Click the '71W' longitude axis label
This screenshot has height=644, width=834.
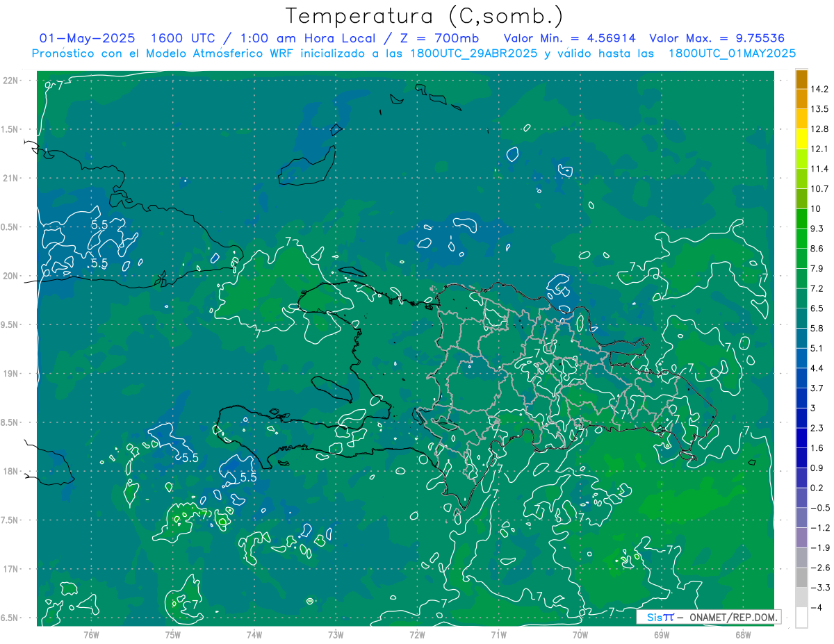tap(498, 634)
